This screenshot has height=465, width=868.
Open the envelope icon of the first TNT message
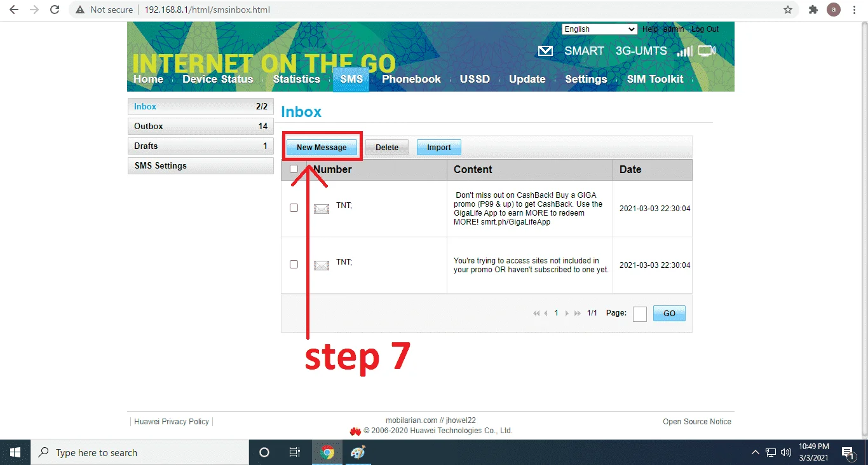tap(322, 209)
